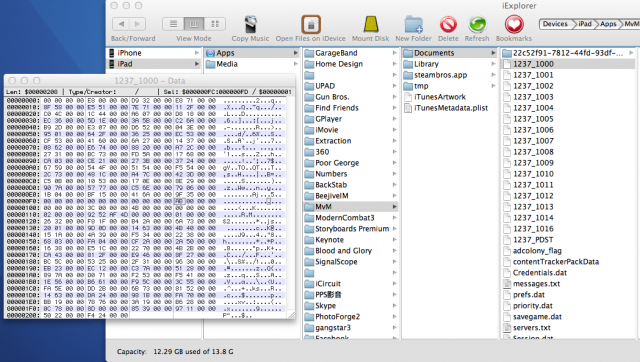Select the iTunesMetadata.plist file
The image size is (640, 362).
pos(450,108)
